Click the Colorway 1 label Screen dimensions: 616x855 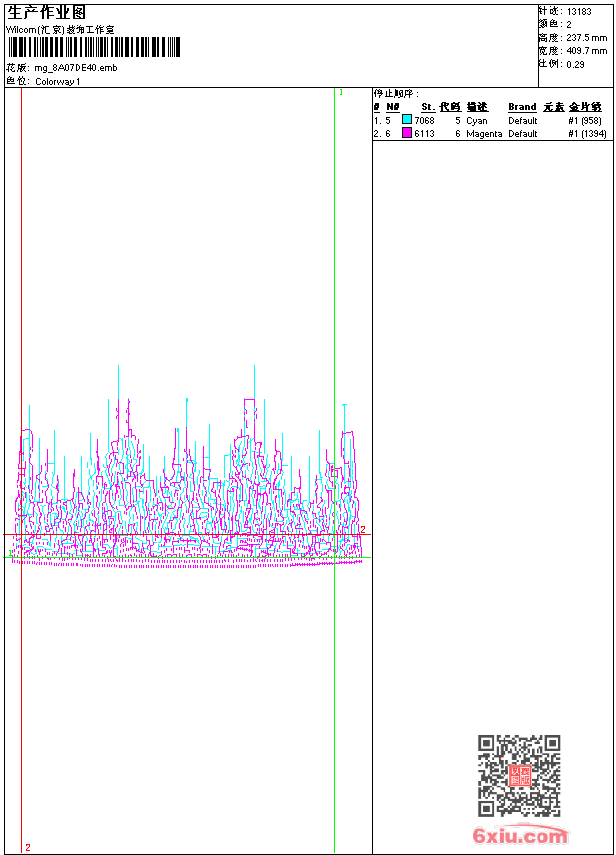pyautogui.click(x=58, y=82)
